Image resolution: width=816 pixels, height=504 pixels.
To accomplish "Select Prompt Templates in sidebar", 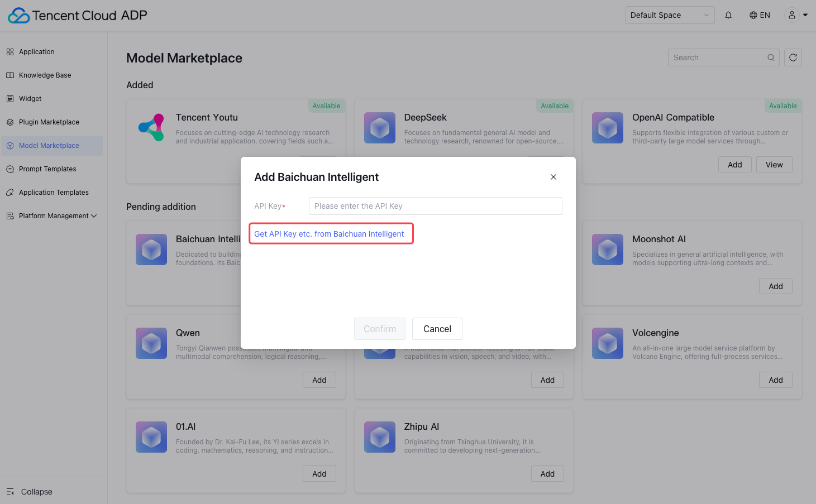I will click(x=47, y=169).
